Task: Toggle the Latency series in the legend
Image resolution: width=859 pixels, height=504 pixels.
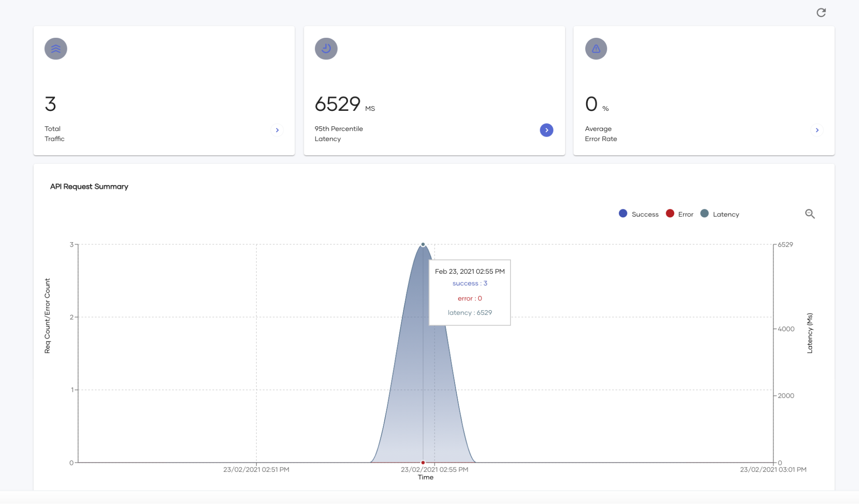Action: click(726, 214)
